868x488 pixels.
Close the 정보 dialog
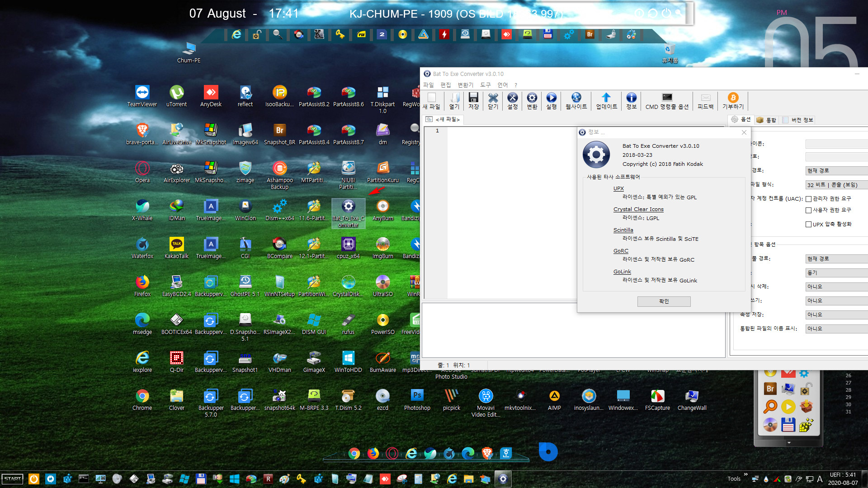tap(744, 132)
